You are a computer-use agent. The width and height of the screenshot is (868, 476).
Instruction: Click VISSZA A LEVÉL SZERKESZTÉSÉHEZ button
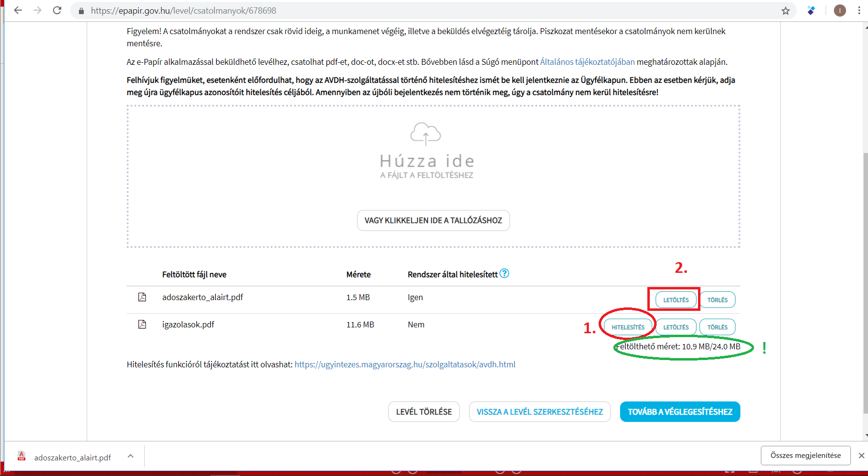539,412
